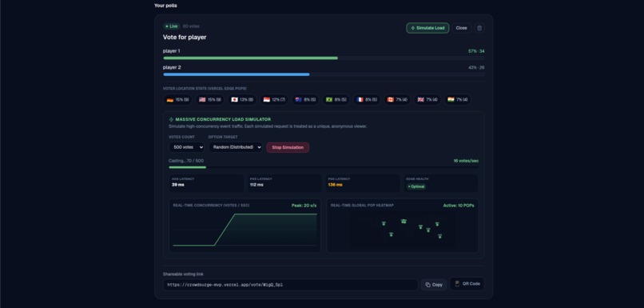644x308 pixels.
Task: Open the Option Target dropdown
Action: tap(236, 147)
